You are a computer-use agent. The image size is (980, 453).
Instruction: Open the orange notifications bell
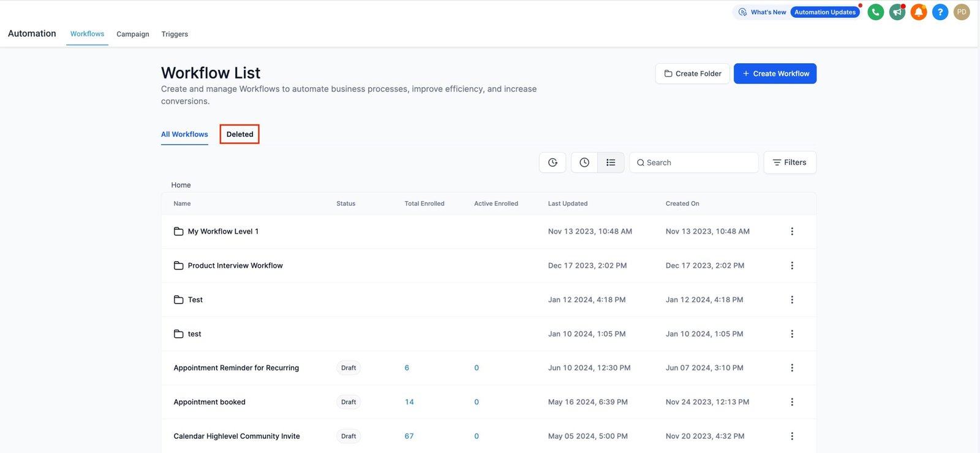coord(919,12)
